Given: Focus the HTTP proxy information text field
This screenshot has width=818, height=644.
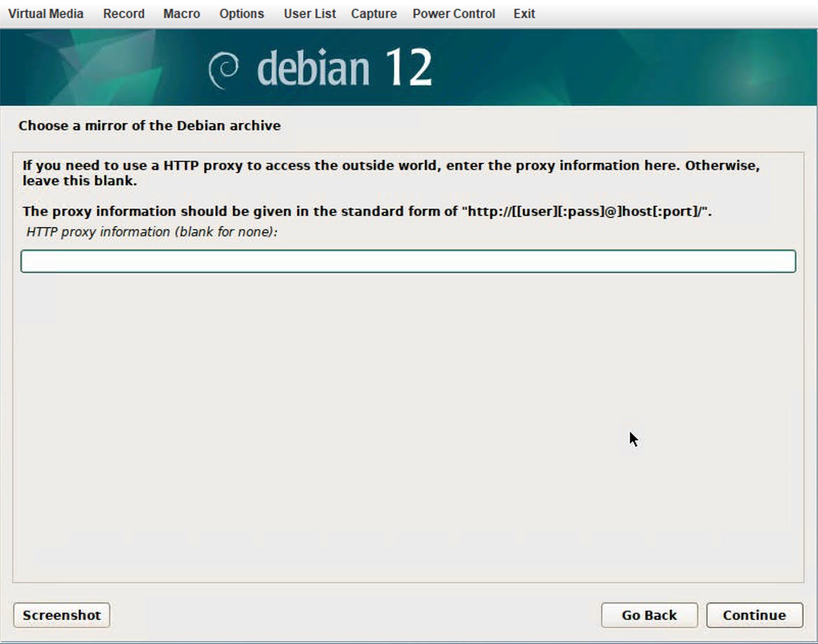Looking at the screenshot, I should (408, 261).
